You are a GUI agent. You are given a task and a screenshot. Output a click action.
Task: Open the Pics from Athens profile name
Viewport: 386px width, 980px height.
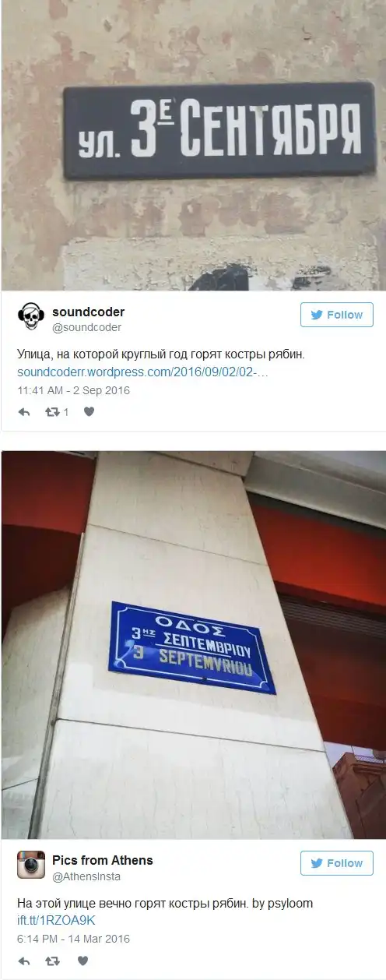coord(103,860)
